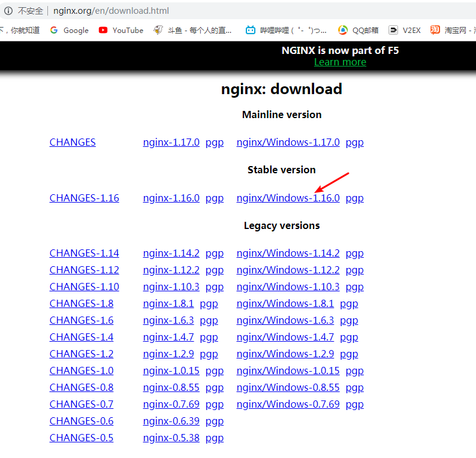Viewport: 476px width, 458px height.
Task: Open CHANGES-1.12 link
Action: tap(85, 270)
